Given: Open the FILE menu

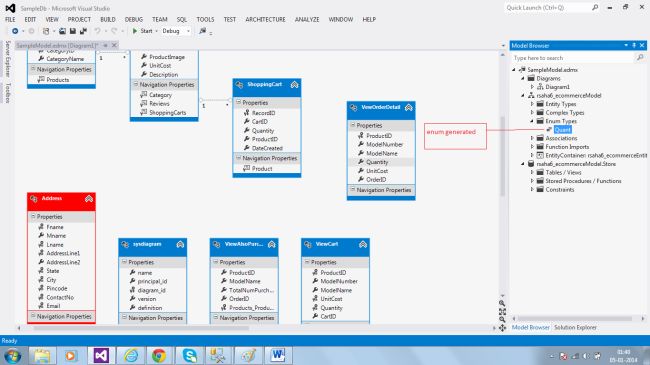Looking at the screenshot, I should 10,19.
